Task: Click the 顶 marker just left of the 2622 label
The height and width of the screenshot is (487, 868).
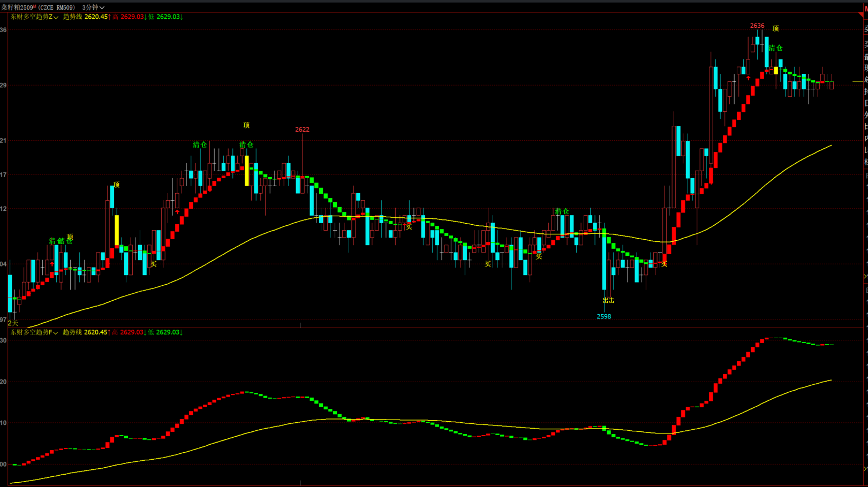Action: (x=246, y=125)
